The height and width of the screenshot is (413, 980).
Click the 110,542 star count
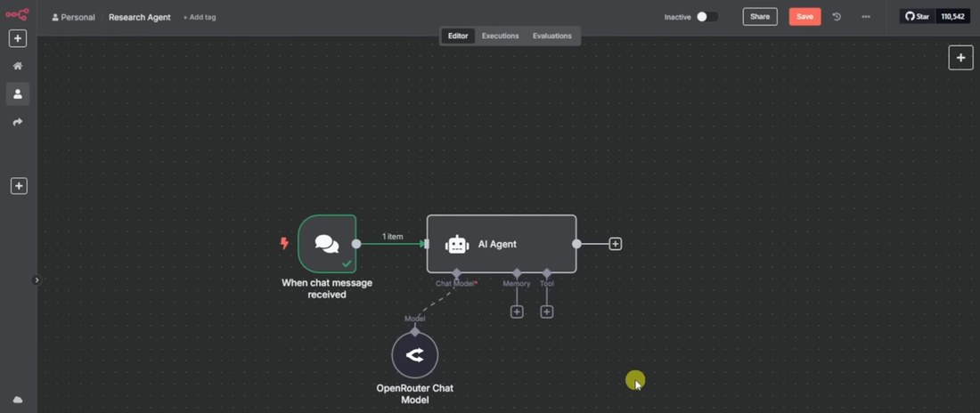tap(952, 17)
